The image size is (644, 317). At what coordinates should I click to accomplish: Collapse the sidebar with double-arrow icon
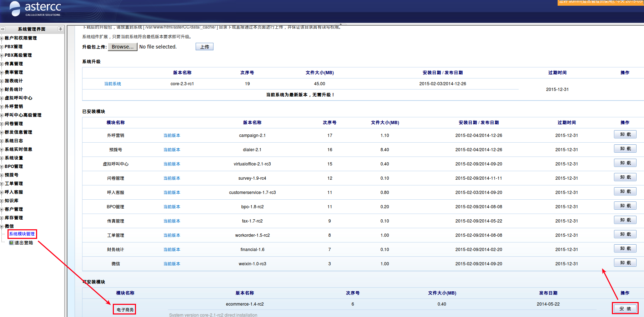[3, 29]
